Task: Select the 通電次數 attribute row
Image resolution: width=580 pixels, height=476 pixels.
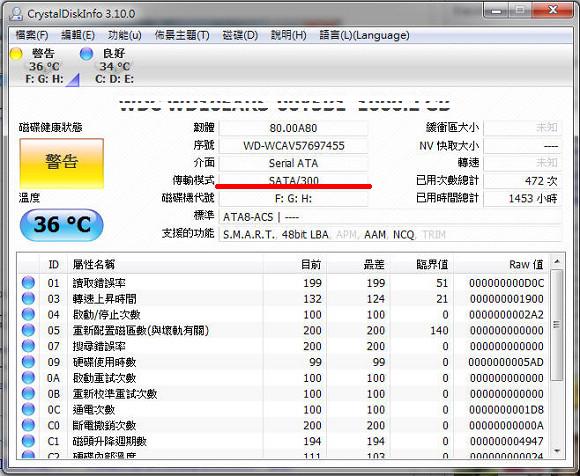Action: tap(283, 410)
